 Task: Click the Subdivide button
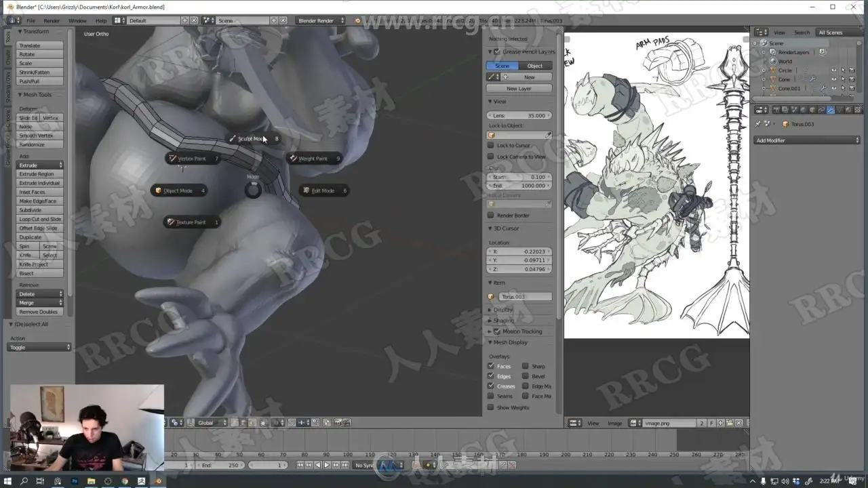pyautogui.click(x=40, y=210)
